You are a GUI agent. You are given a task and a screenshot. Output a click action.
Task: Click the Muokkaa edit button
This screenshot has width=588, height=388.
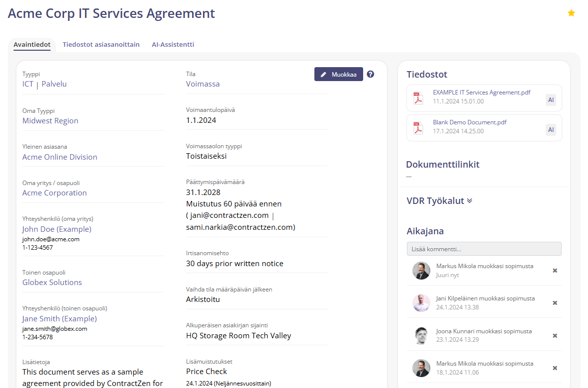point(339,74)
